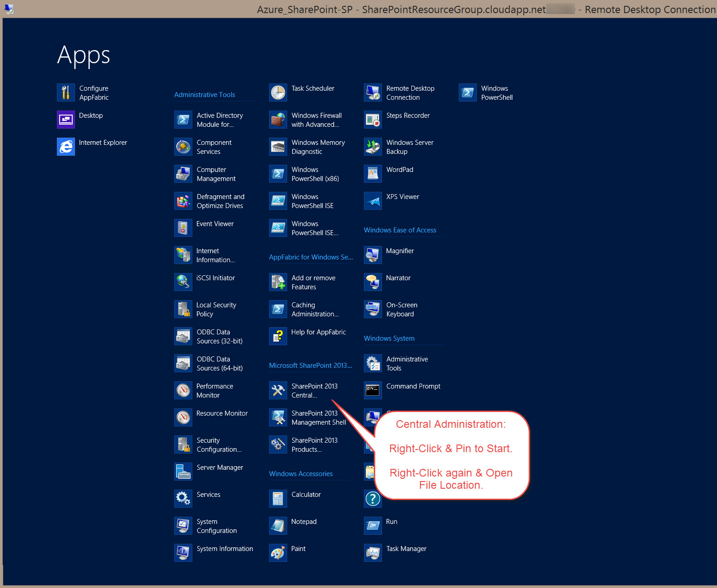Open the Task Manager icon
717x588 pixels.
click(x=373, y=553)
